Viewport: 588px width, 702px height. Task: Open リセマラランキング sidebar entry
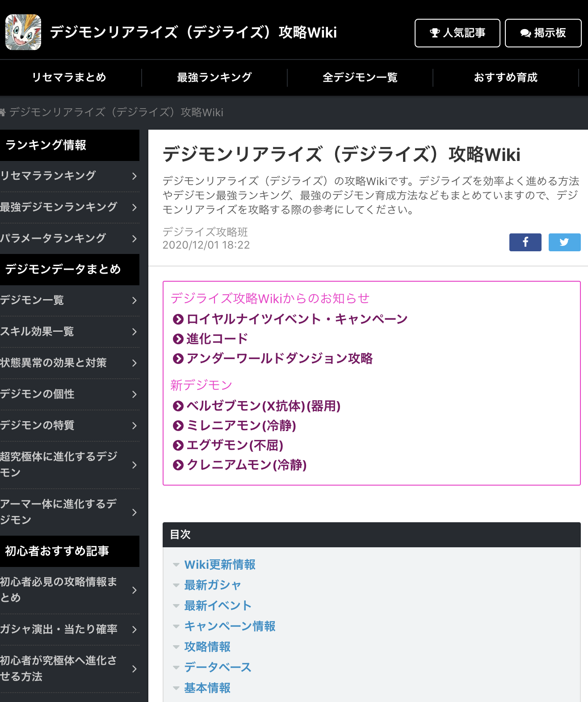pyautogui.click(x=70, y=176)
